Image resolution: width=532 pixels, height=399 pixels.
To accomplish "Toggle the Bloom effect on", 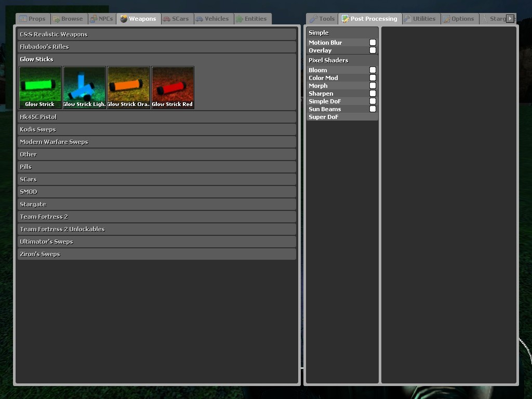I will [372, 70].
